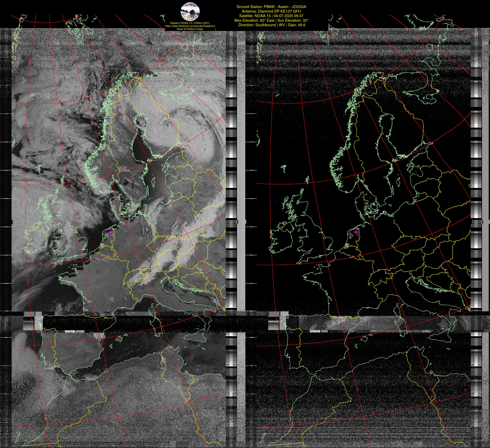
Task: Select the 'Antenna: Diamond DP-KE137 QFH' line
Action: point(271,11)
